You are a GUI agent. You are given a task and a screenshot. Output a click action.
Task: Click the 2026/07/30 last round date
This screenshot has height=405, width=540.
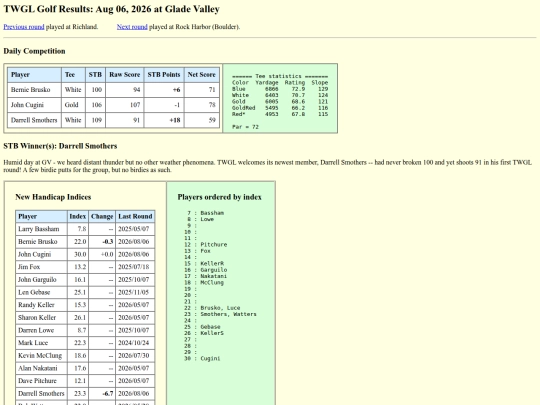(134, 356)
